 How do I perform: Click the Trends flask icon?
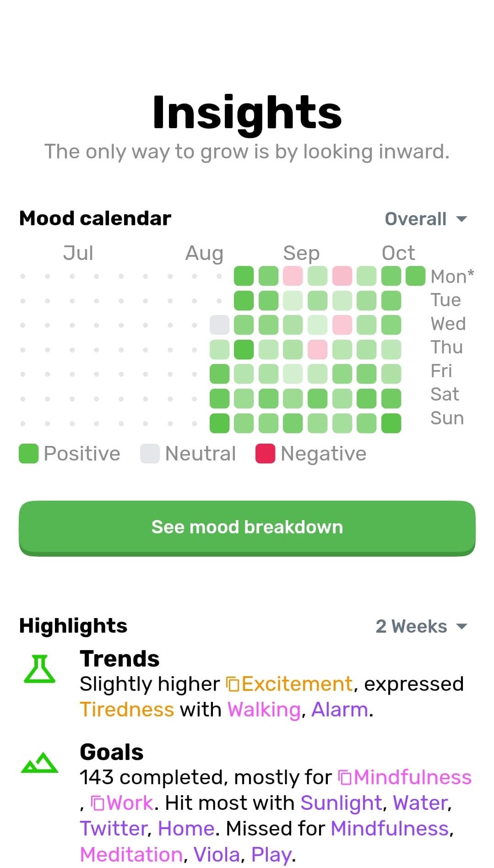[39, 669]
